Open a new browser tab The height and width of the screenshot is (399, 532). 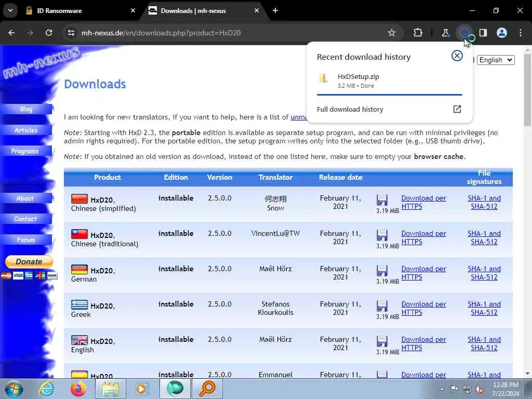click(275, 10)
